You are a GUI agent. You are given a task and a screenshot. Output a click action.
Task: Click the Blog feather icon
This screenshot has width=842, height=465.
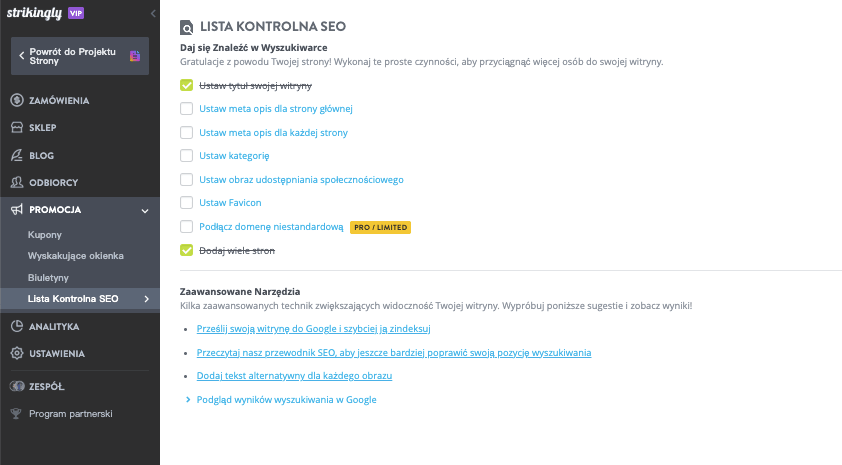[17, 155]
